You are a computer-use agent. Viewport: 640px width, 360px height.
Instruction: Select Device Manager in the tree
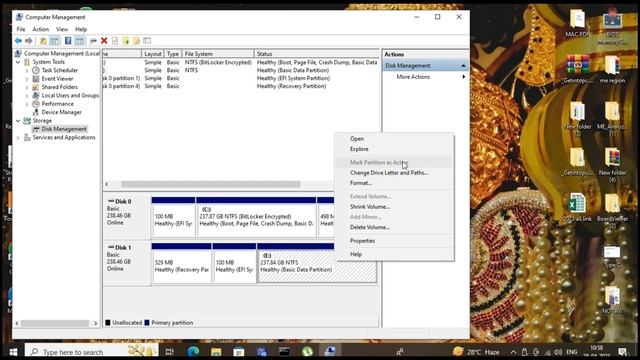pos(61,112)
